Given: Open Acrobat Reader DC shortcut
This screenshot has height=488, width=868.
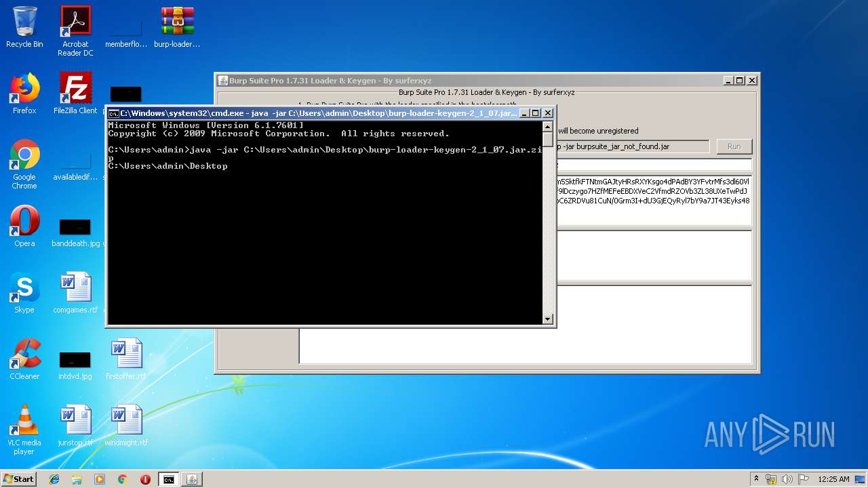Looking at the screenshot, I should [75, 31].
